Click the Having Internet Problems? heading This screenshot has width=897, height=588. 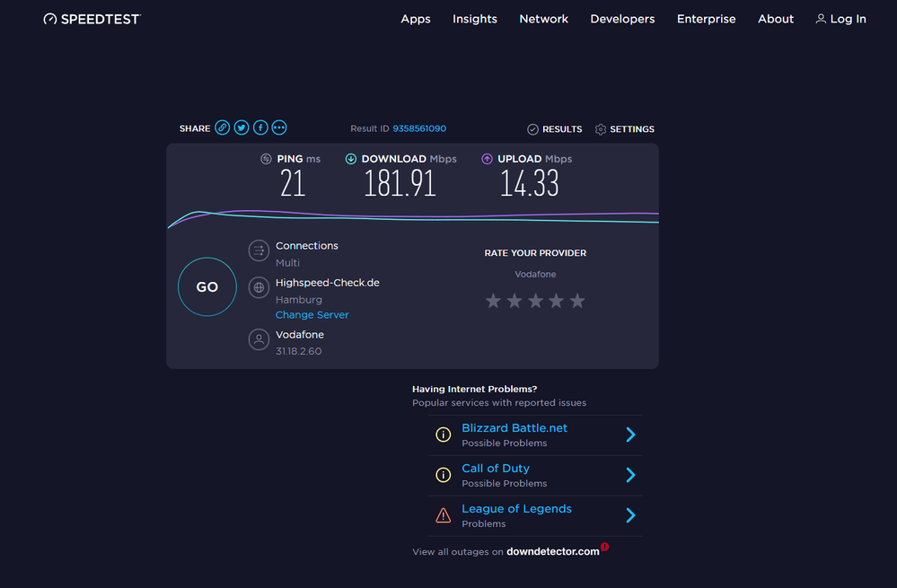coord(474,389)
